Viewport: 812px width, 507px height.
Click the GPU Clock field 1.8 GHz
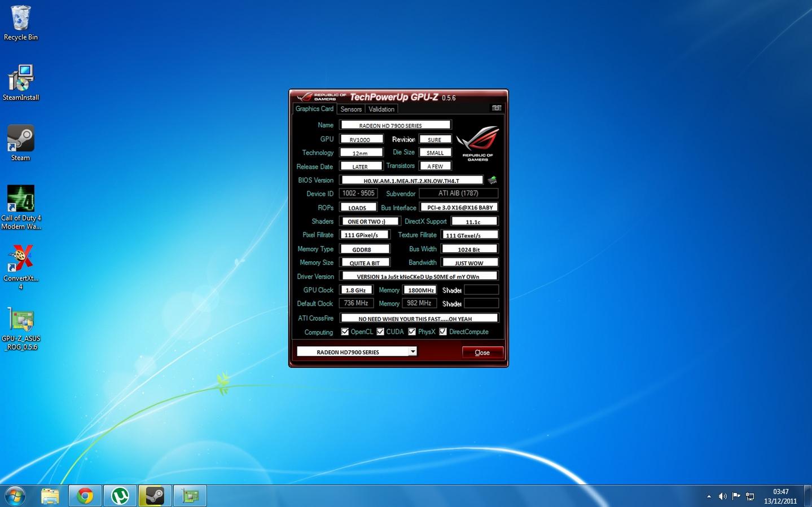pyautogui.click(x=356, y=290)
